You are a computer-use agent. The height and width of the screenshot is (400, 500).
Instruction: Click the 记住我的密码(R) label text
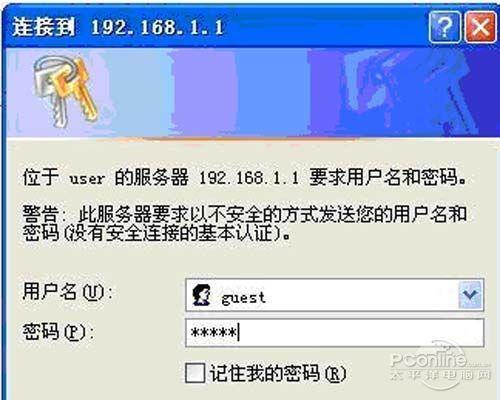coord(278,373)
